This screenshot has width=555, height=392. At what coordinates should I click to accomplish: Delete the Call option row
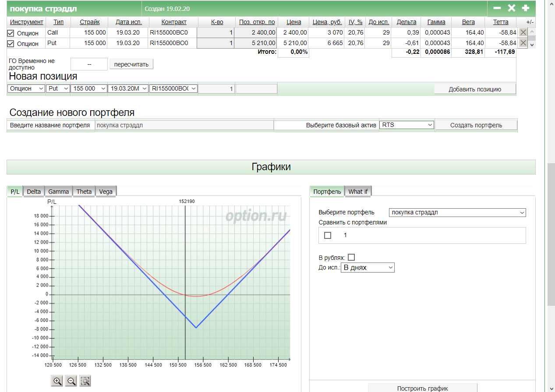coord(523,32)
